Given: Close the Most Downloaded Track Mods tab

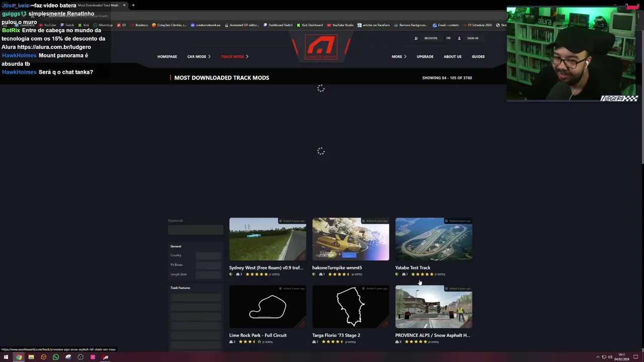Looking at the screenshot, I should [124, 5].
